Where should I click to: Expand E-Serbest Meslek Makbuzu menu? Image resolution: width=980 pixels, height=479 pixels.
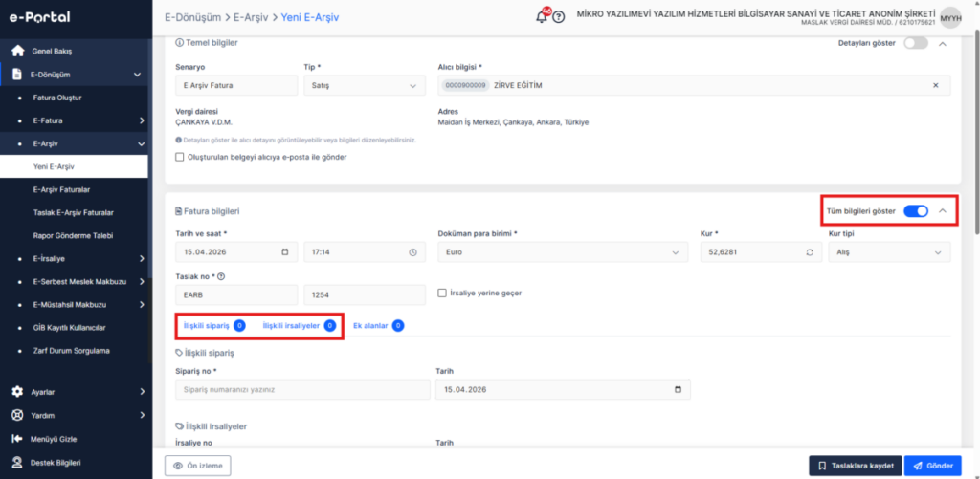coord(142,282)
